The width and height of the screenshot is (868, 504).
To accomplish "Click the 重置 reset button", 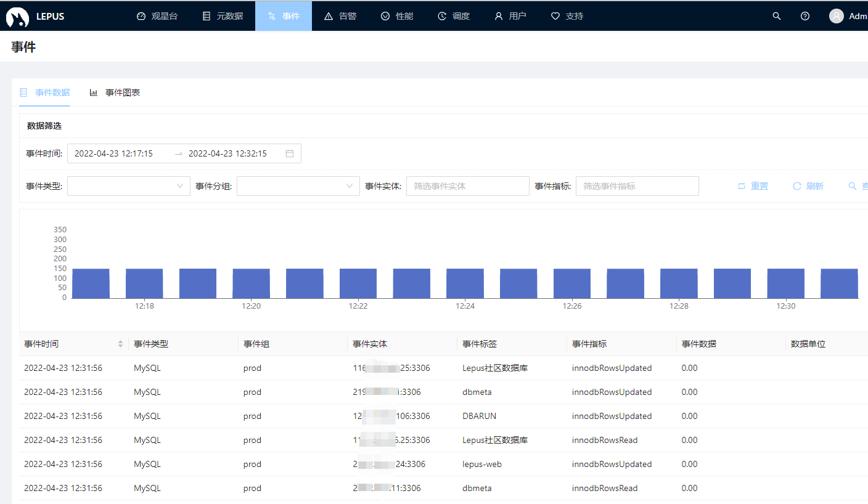I will point(753,186).
